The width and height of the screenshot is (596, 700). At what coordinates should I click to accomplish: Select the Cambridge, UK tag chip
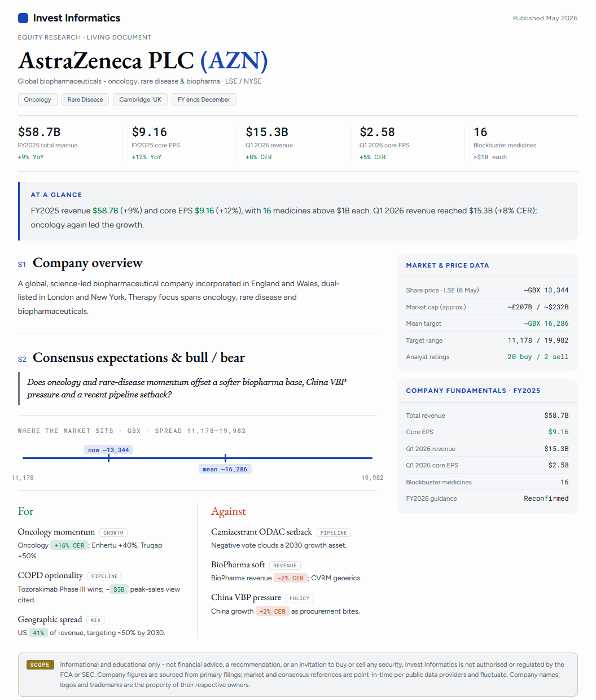click(x=140, y=99)
